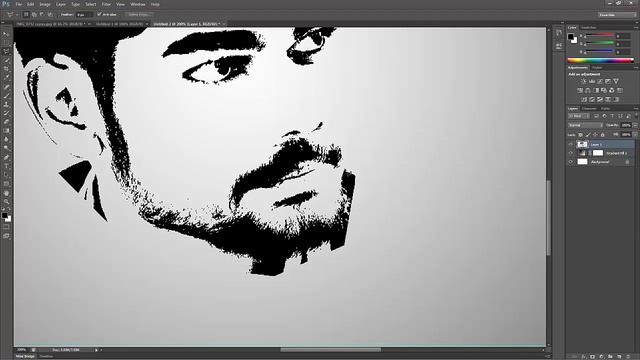
Task: Click the Refine Edge button
Action: click(x=139, y=14)
